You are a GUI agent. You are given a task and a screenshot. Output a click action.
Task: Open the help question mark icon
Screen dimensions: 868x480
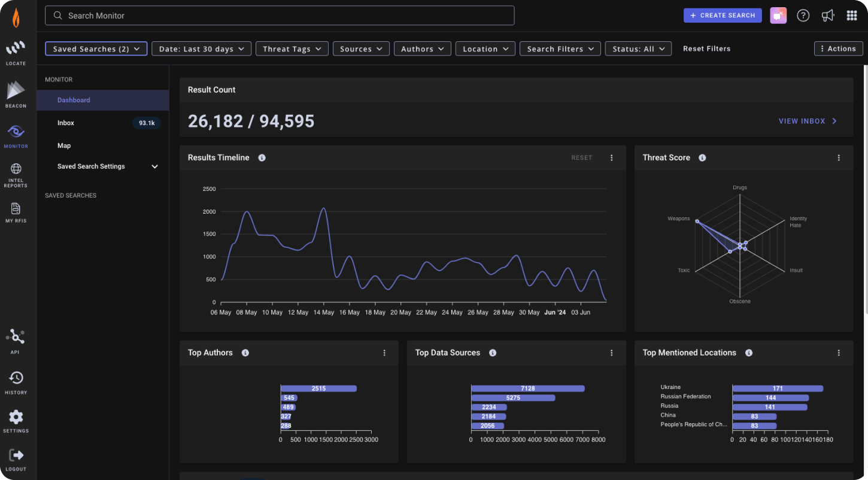[x=803, y=15]
